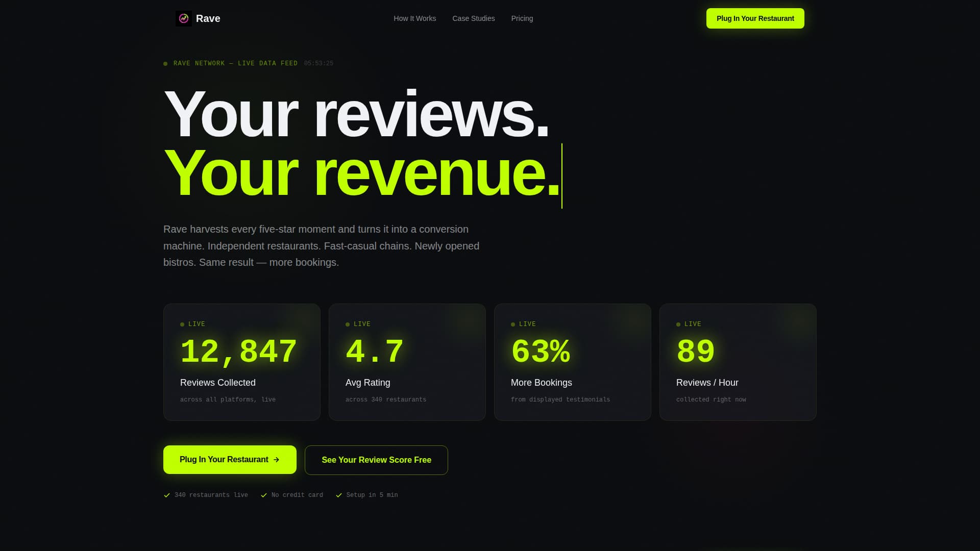
Task: Click collected right now caption
Action: [711, 399]
